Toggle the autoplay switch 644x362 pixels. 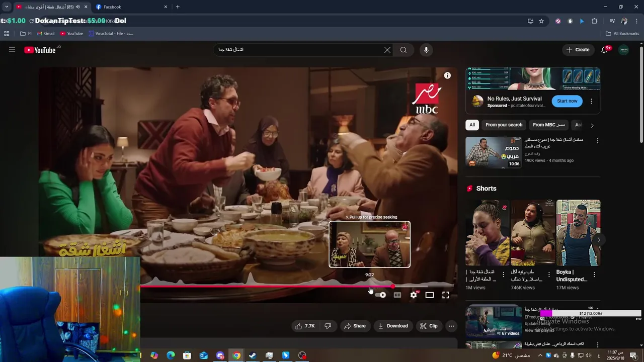click(x=381, y=295)
